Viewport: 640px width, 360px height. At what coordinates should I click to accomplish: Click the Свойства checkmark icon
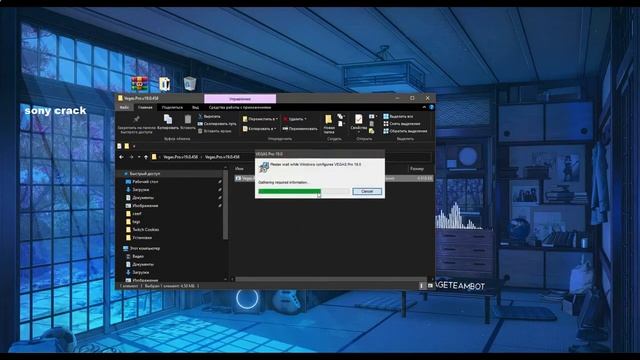pyautogui.click(x=358, y=119)
